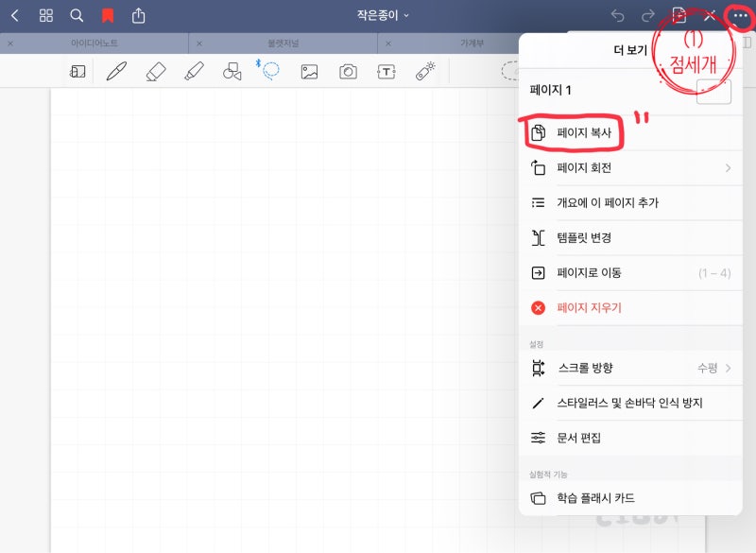Go back with the left arrow icon
The image size is (756, 553).
click(15, 15)
